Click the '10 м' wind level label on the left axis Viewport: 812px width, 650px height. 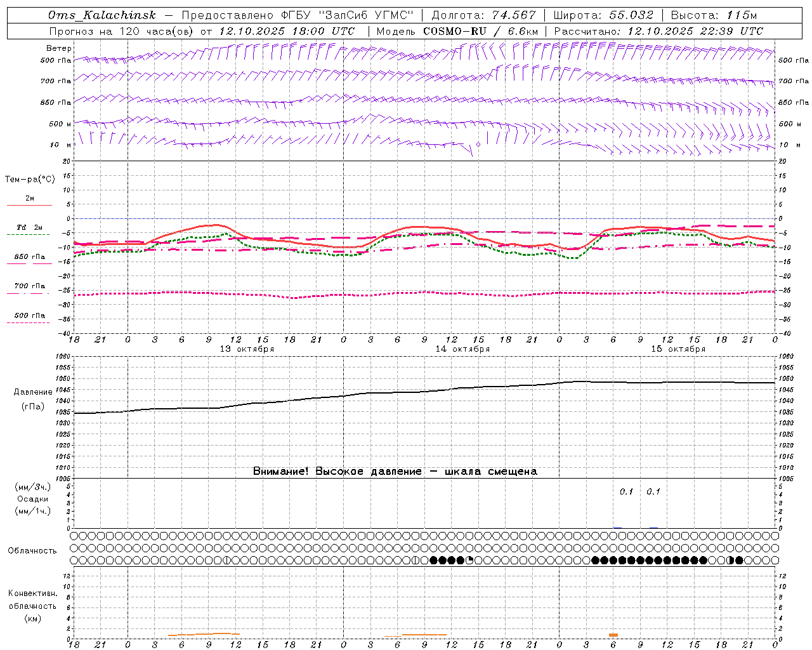pos(61,145)
